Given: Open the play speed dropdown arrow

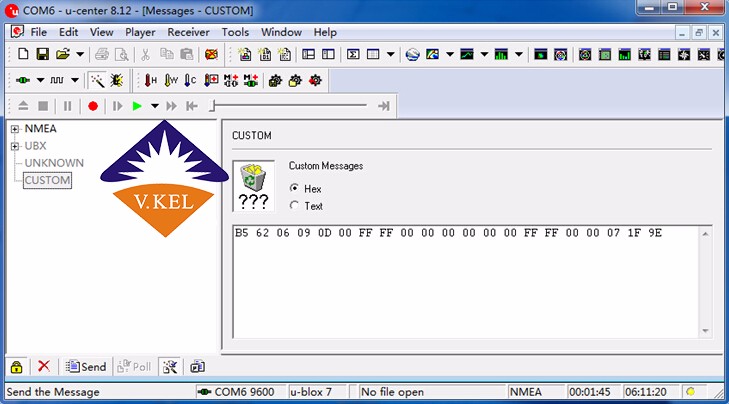Looking at the screenshot, I should (154, 105).
